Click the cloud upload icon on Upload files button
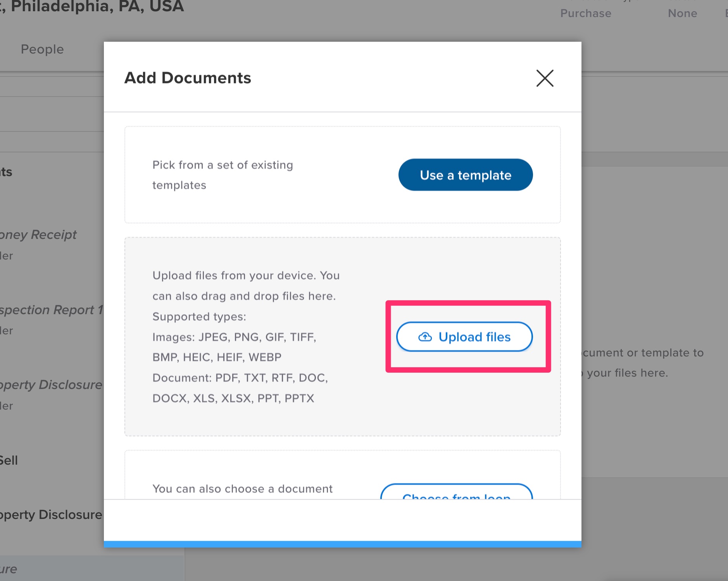This screenshot has height=581, width=728. [x=425, y=337]
